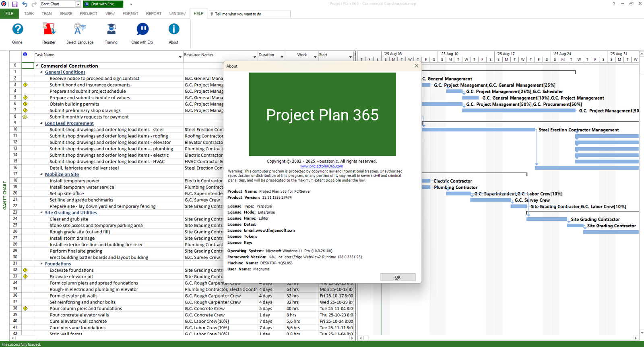Screen dimensions: 644x347
Task: Click indicator icon on row 5
Action: [25, 98]
